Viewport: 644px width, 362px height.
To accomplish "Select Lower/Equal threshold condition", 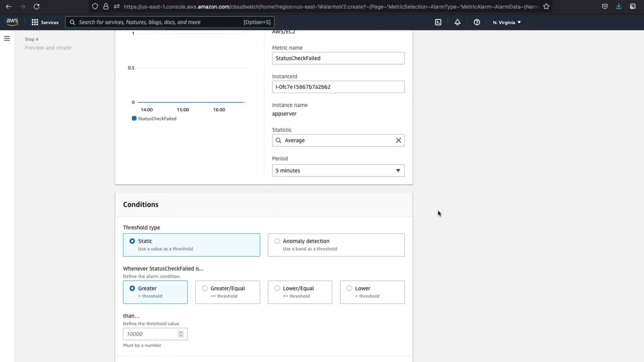I will 277,288.
